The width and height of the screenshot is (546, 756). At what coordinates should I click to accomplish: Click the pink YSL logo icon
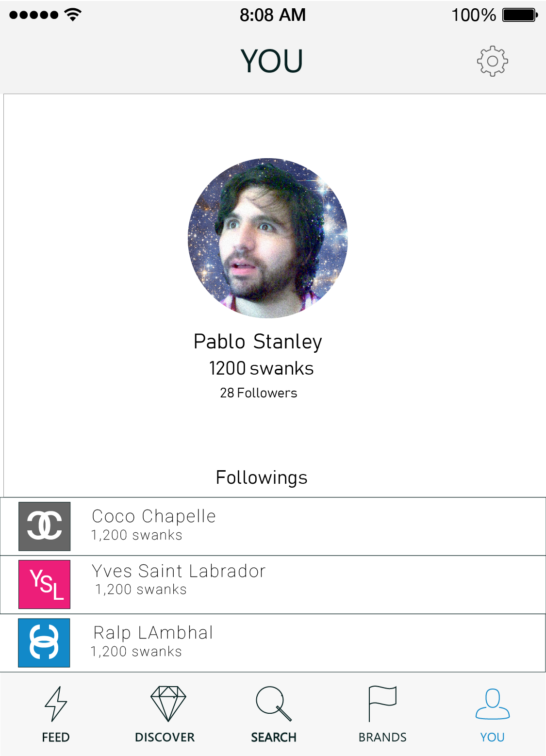[x=45, y=584]
